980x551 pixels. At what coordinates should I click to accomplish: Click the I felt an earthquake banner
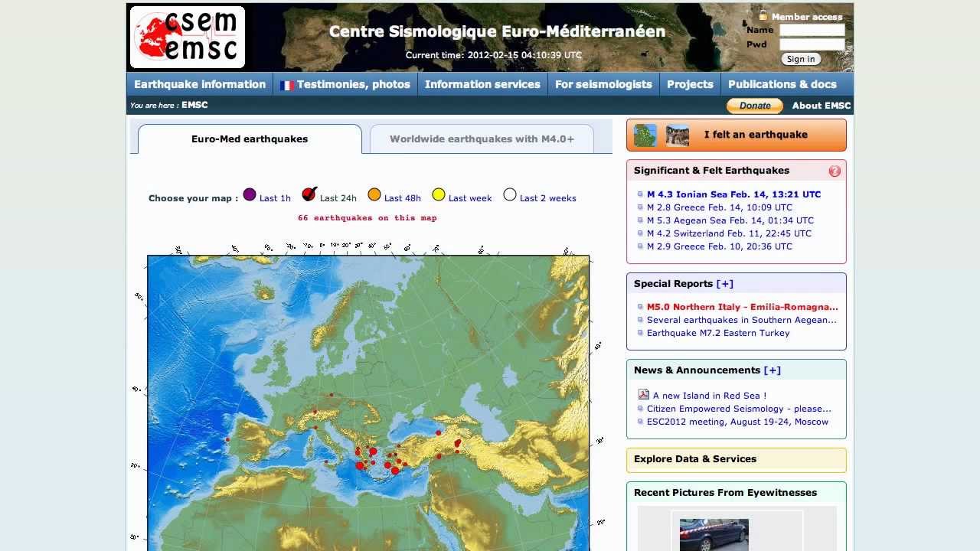coord(737,135)
